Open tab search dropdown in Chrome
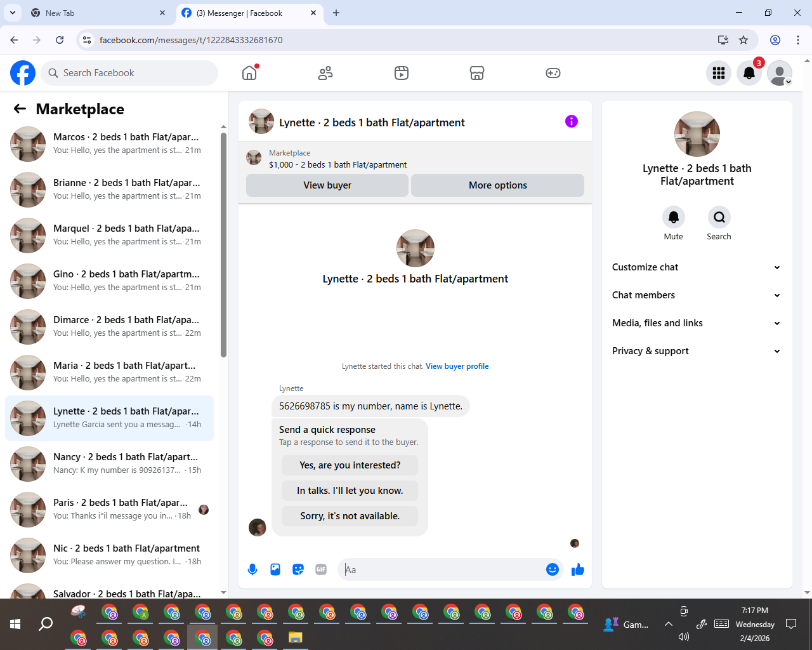812x650 pixels. click(x=13, y=13)
